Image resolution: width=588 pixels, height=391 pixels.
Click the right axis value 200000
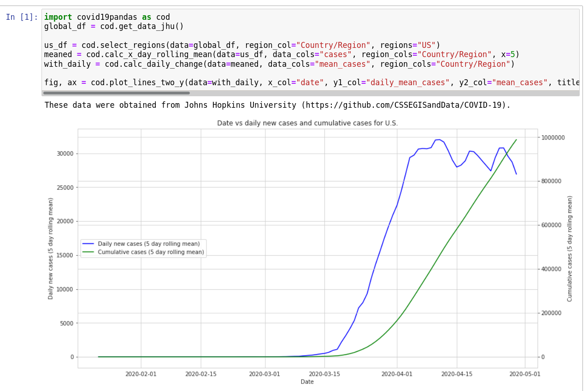pos(552,313)
